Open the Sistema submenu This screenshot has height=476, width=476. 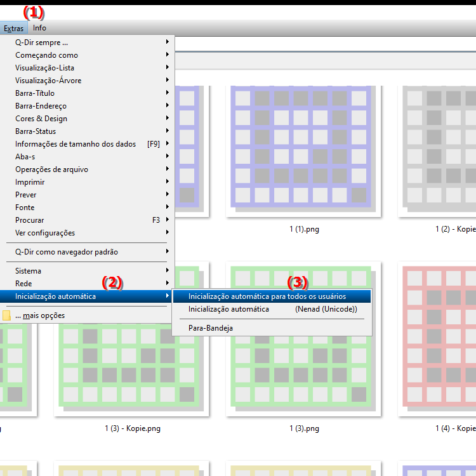point(87,271)
